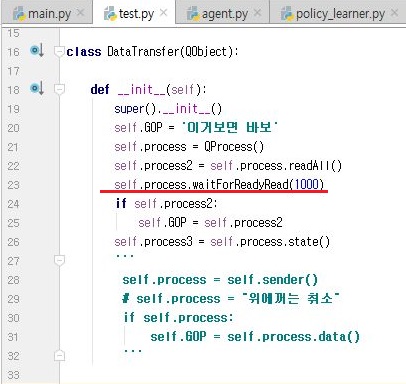Close the test.py tab

point(163,13)
